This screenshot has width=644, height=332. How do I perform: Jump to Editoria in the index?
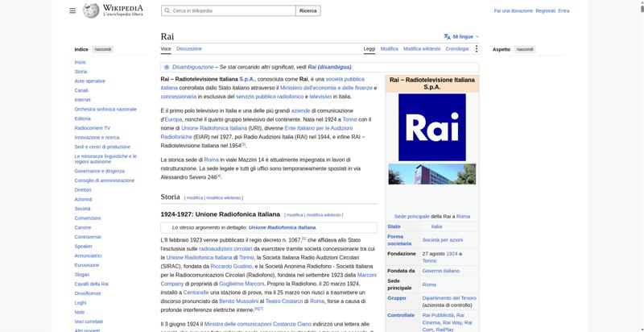(x=83, y=118)
